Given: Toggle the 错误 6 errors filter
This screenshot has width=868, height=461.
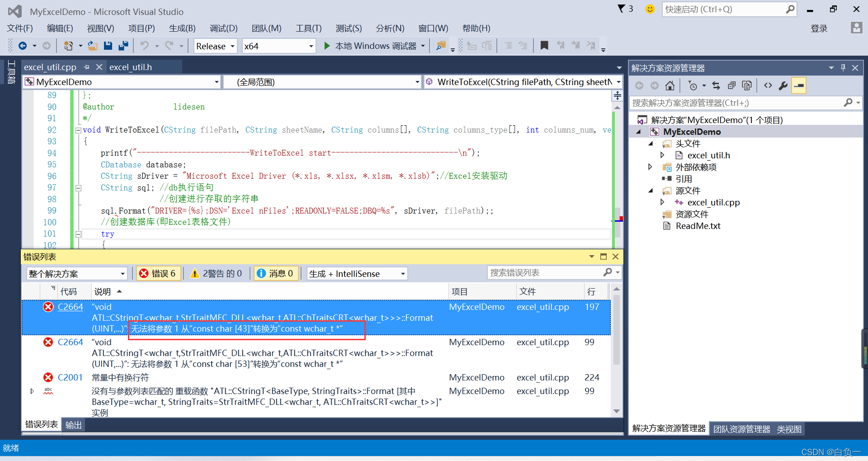Looking at the screenshot, I should click(158, 273).
